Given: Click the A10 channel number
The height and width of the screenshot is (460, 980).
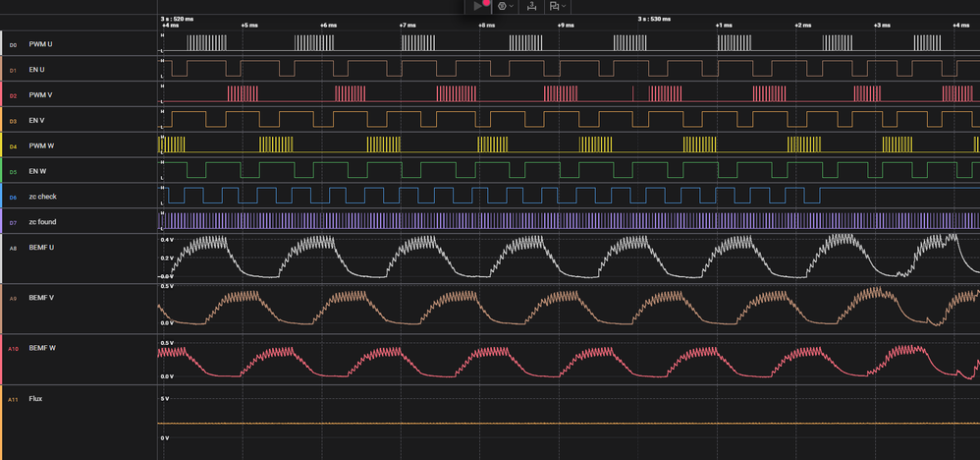Looking at the screenshot, I should pos(13,348).
